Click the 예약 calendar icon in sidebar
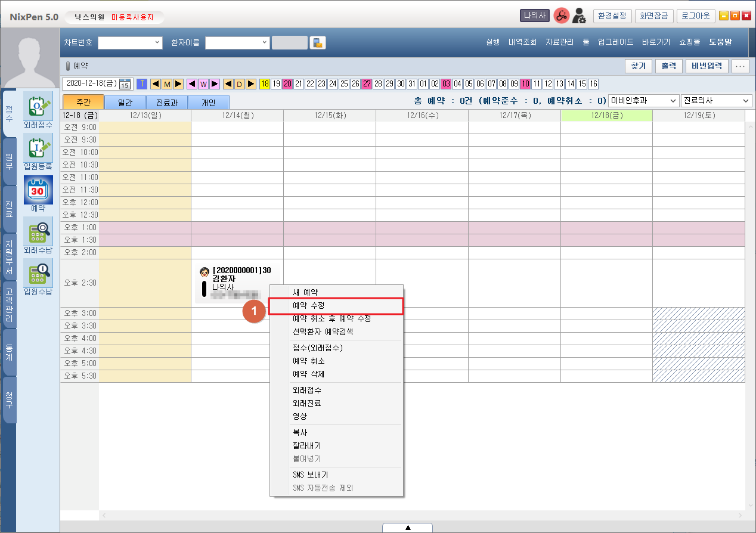 (38, 190)
